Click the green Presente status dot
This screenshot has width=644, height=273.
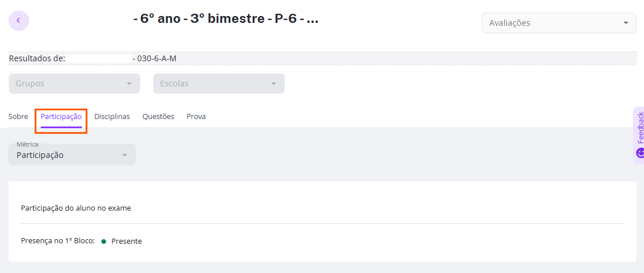(104, 242)
